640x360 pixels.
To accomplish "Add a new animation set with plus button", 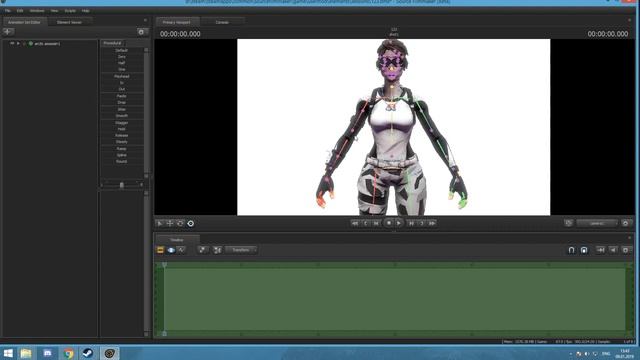I will point(8,31).
